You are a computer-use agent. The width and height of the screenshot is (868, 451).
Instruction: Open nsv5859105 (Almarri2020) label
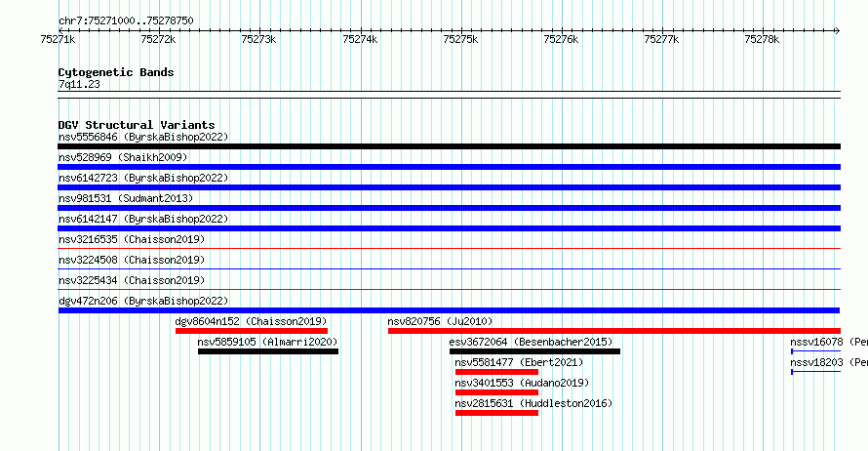pos(267,342)
